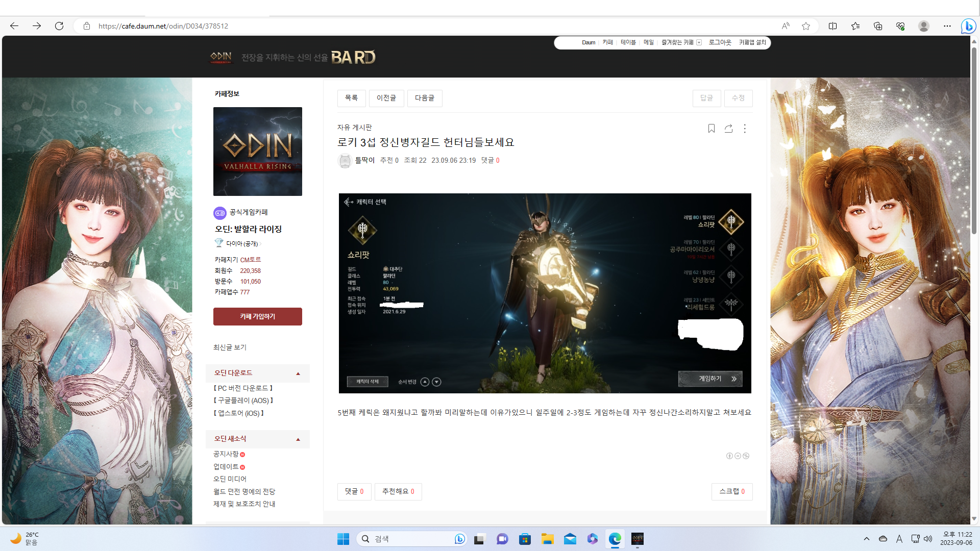This screenshot has width=980, height=551.
Task: Click the 로그아웃 link
Action: [x=720, y=42]
